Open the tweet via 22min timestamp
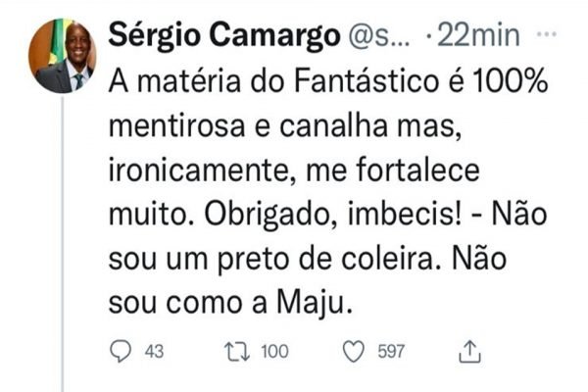 click(x=483, y=37)
